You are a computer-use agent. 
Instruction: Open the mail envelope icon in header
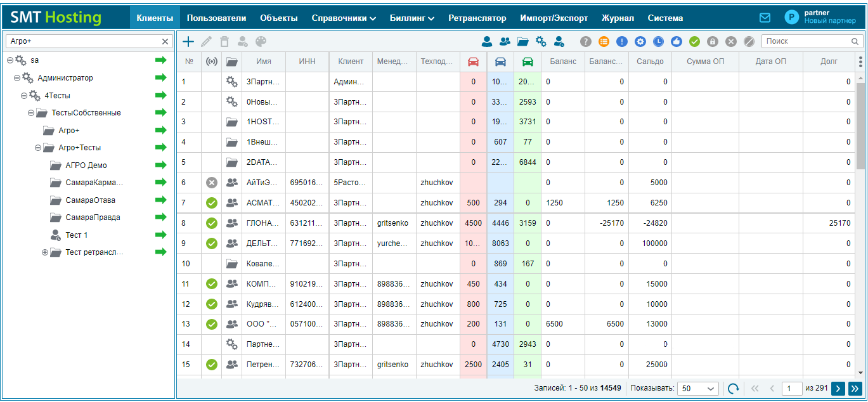765,18
